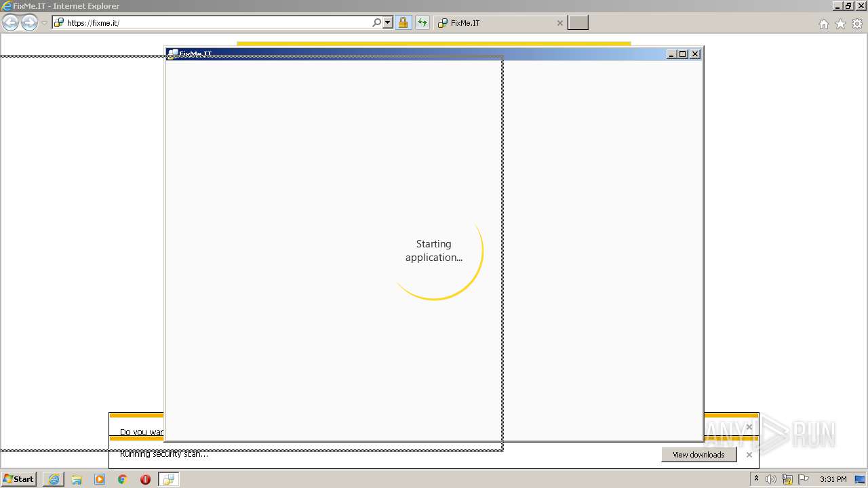Launch Internet Explorer from the taskbar

click(54, 479)
